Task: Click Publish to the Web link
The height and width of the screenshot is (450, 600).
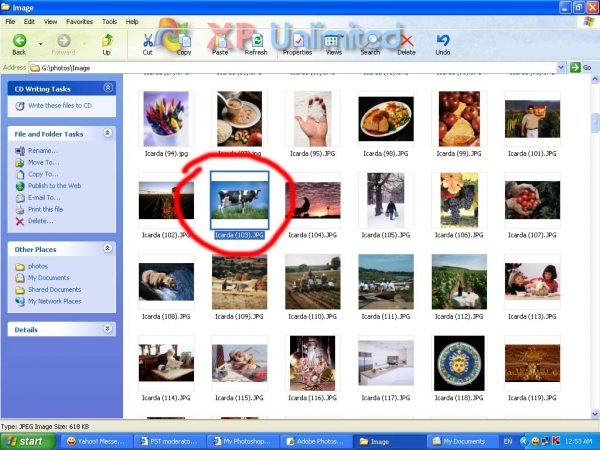Action: click(x=54, y=186)
